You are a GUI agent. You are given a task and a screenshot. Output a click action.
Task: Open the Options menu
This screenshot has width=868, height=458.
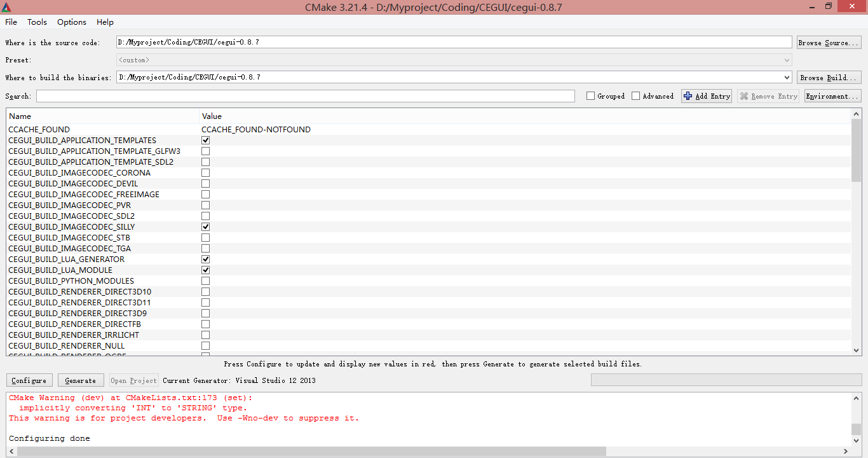click(x=71, y=22)
